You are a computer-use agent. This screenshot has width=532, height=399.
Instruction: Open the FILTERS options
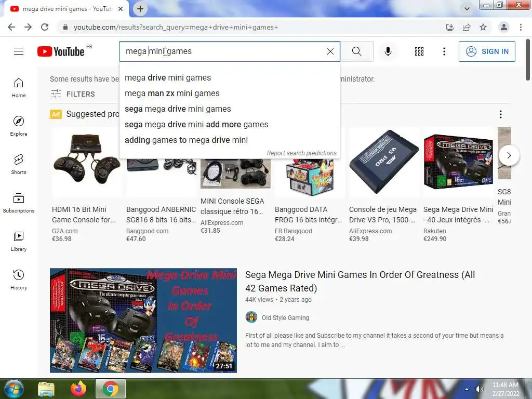point(73,94)
